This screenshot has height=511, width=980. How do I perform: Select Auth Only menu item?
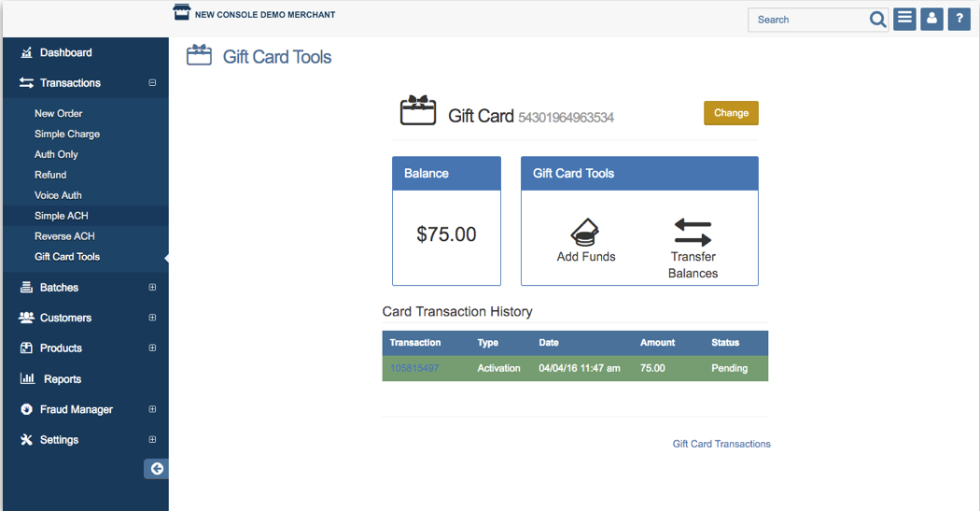[x=56, y=154]
